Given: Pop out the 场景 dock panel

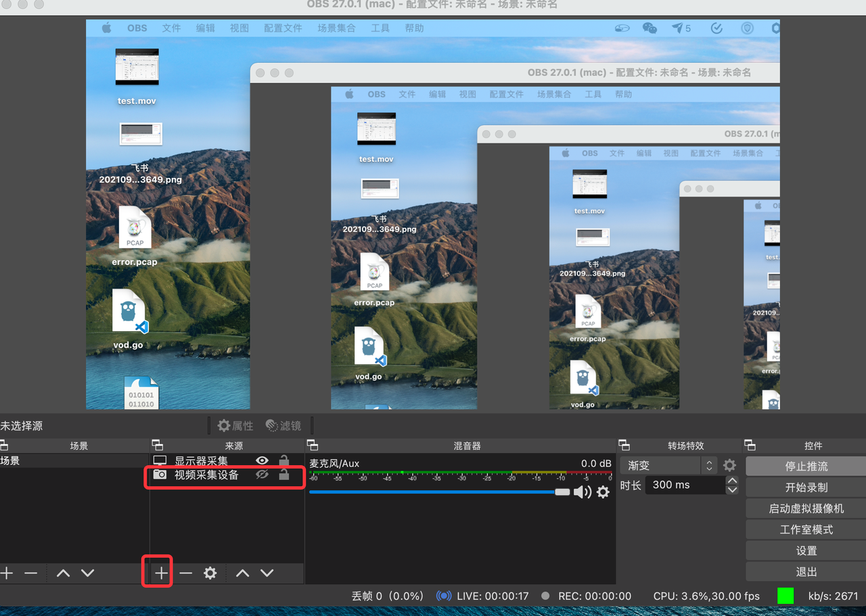Looking at the screenshot, I should [x=3, y=446].
